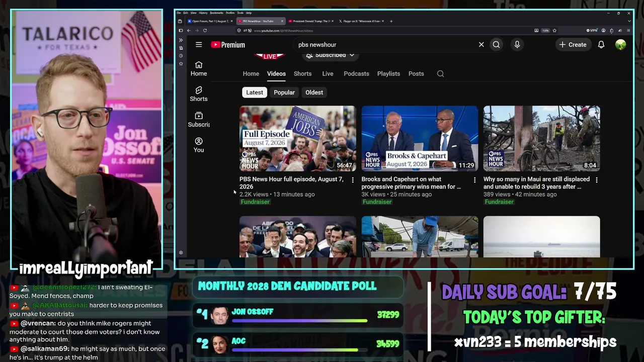
Task: Open 'Brooks and Capehart on what progressive' title
Action: (411, 183)
